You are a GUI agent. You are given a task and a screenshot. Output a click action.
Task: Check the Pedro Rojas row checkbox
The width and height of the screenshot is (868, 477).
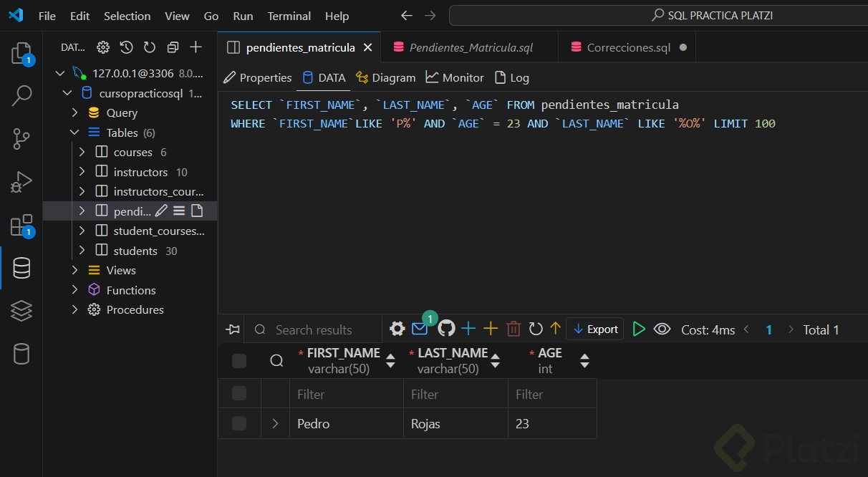(x=239, y=423)
